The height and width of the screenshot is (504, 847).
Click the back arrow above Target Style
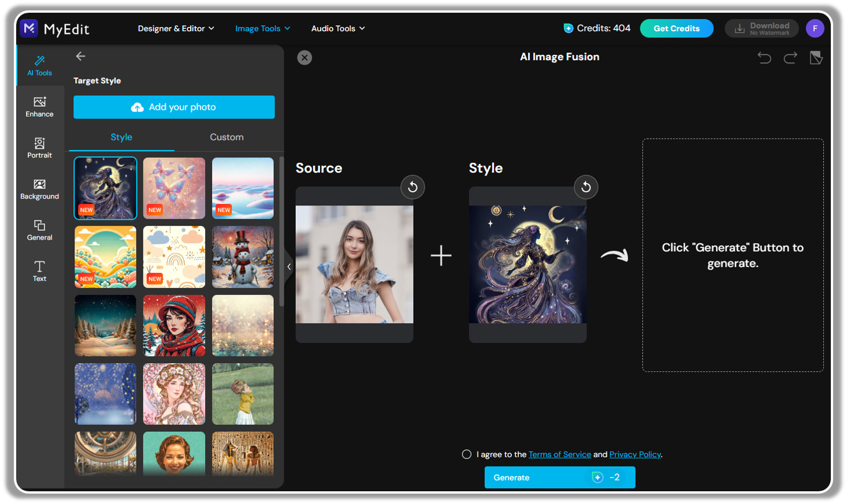tap(80, 56)
